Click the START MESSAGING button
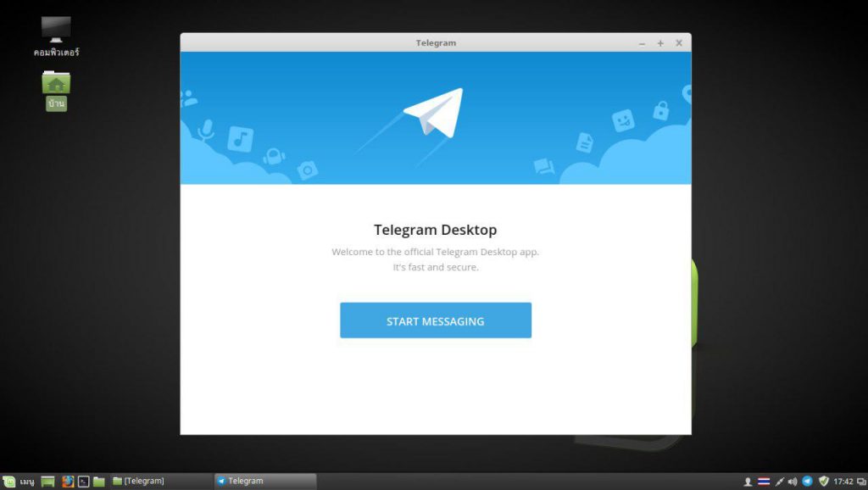868x490 pixels. (436, 320)
